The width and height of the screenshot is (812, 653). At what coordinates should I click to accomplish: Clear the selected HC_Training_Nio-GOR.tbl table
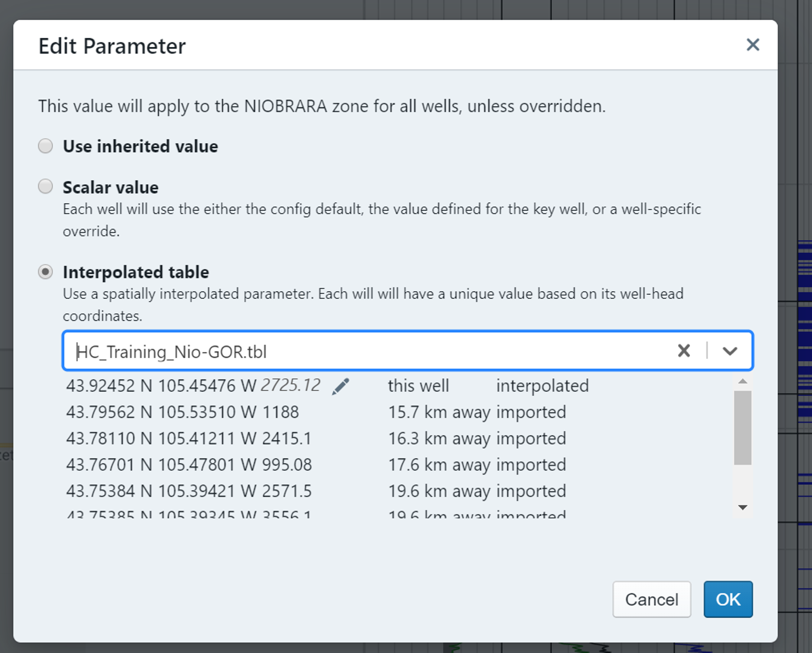[684, 351]
